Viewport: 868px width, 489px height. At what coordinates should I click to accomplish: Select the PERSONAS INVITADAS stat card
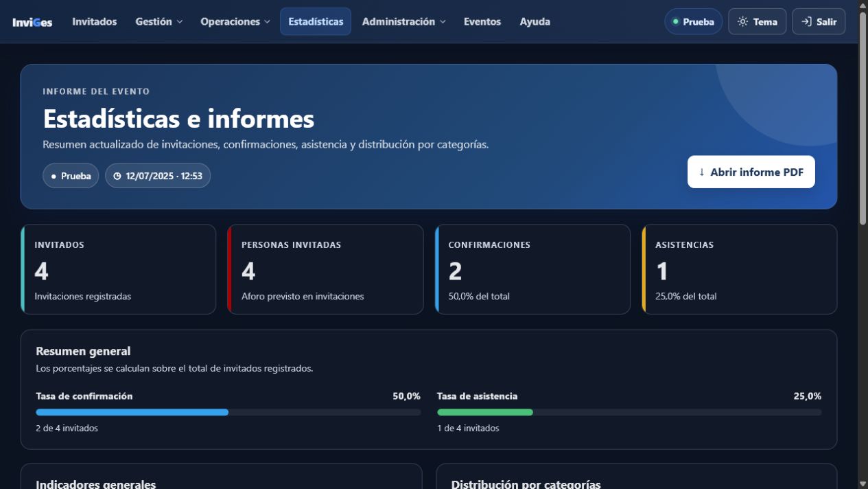(x=325, y=269)
